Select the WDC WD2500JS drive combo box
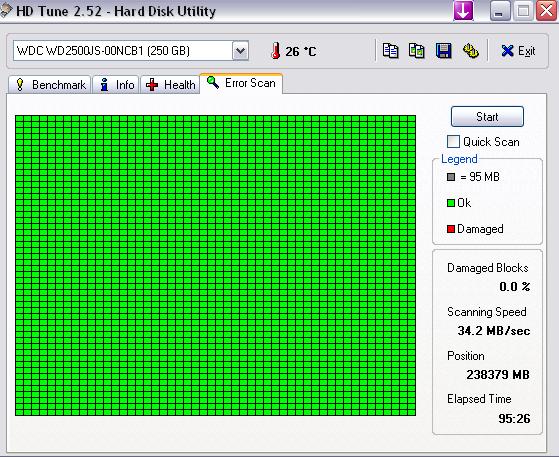This screenshot has height=457, width=559. click(131, 51)
